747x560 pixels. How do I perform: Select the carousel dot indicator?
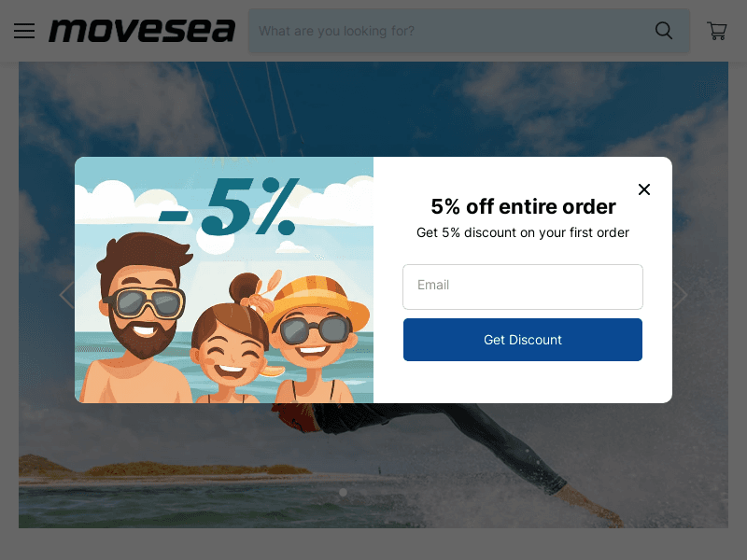click(343, 493)
